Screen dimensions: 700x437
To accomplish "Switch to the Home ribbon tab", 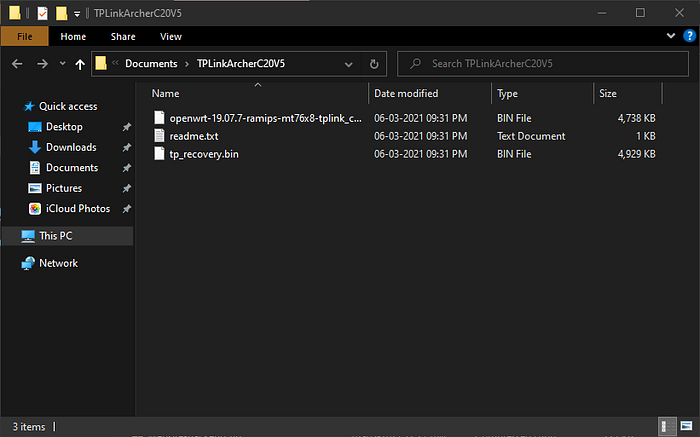I will pyautogui.click(x=73, y=37).
